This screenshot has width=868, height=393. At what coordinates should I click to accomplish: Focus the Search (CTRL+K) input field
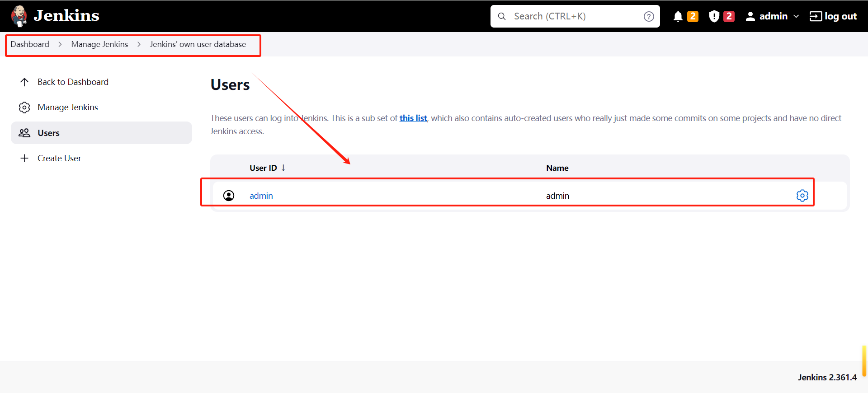click(574, 16)
